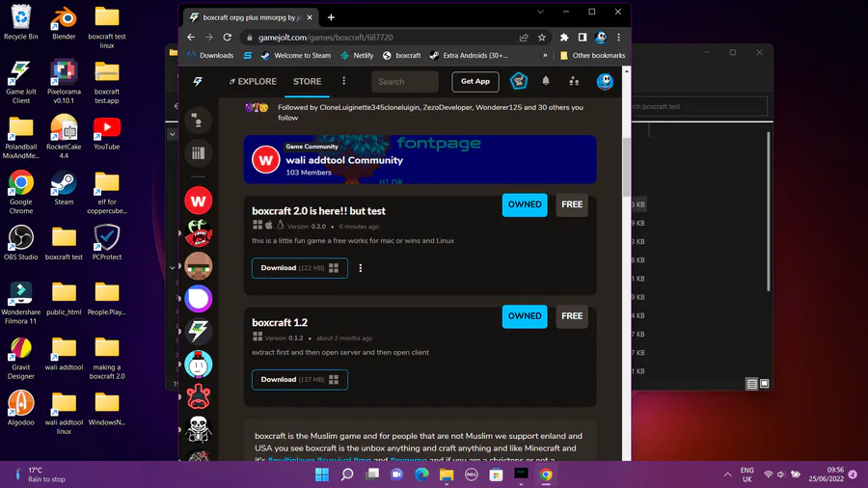The image size is (868, 488).
Task: Open Chrome side panel icon
Action: click(583, 37)
